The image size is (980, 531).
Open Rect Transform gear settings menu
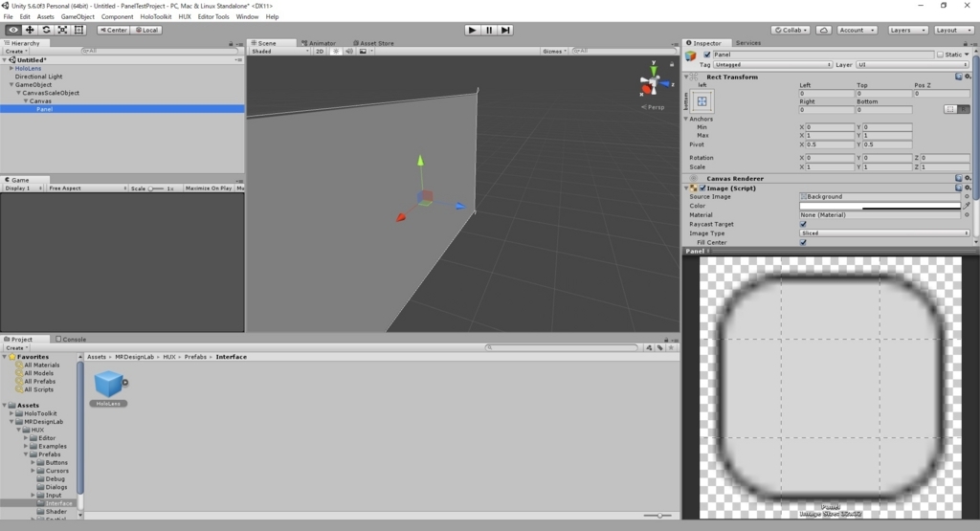(x=968, y=77)
